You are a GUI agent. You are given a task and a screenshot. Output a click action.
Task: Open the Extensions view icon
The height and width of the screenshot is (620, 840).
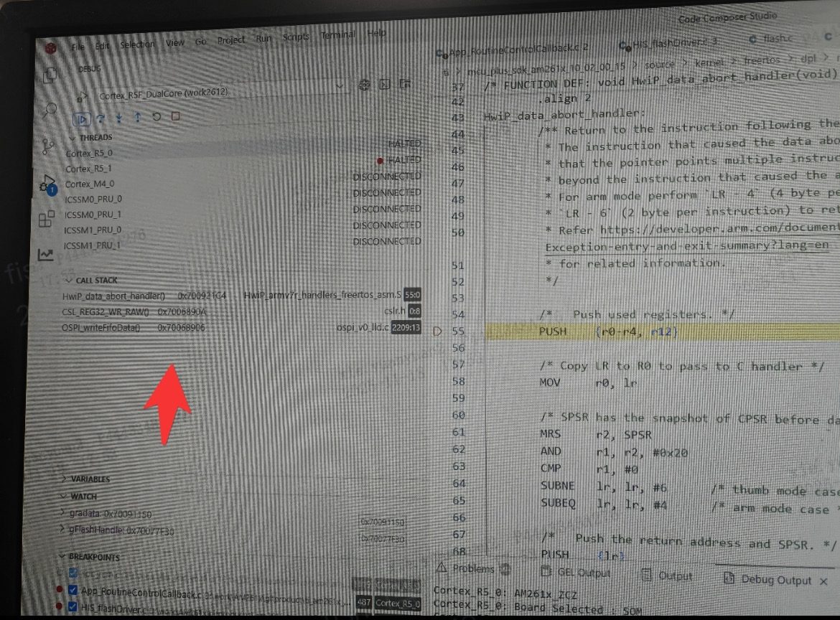47,218
